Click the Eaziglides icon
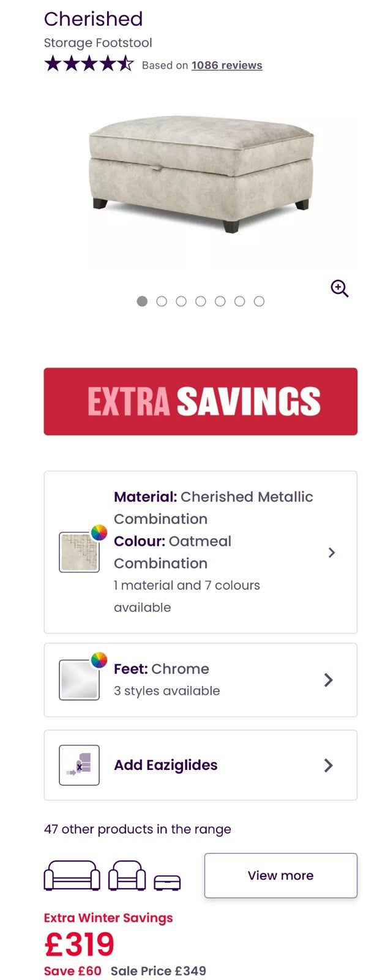Screen dimensions: 385x980 pyautogui.click(x=79, y=765)
